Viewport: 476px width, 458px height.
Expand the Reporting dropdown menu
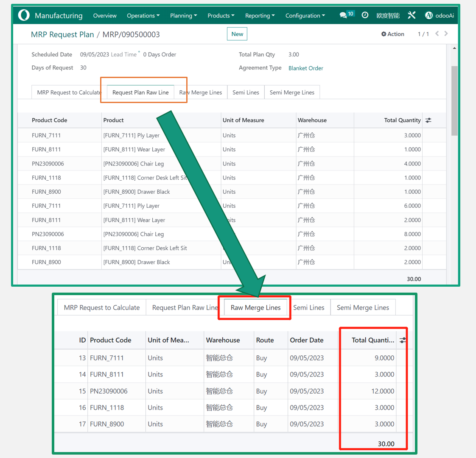coord(260,16)
